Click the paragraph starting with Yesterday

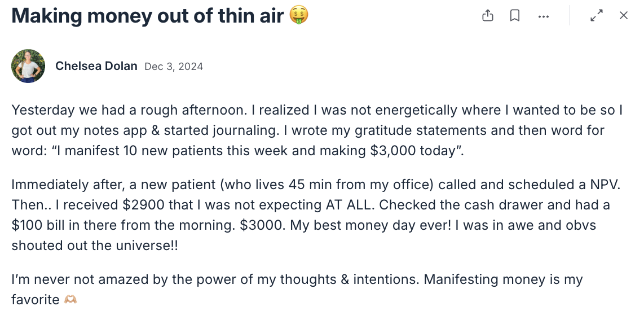[317, 130]
